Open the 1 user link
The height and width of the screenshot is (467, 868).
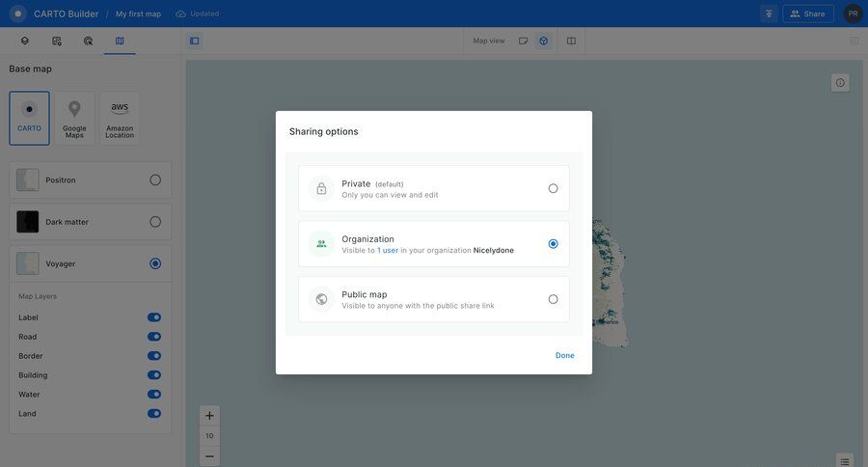[x=388, y=251]
